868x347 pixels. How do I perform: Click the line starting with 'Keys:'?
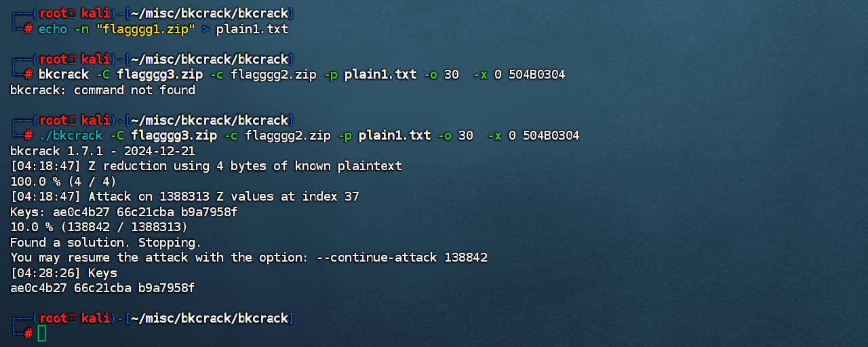[x=123, y=212]
